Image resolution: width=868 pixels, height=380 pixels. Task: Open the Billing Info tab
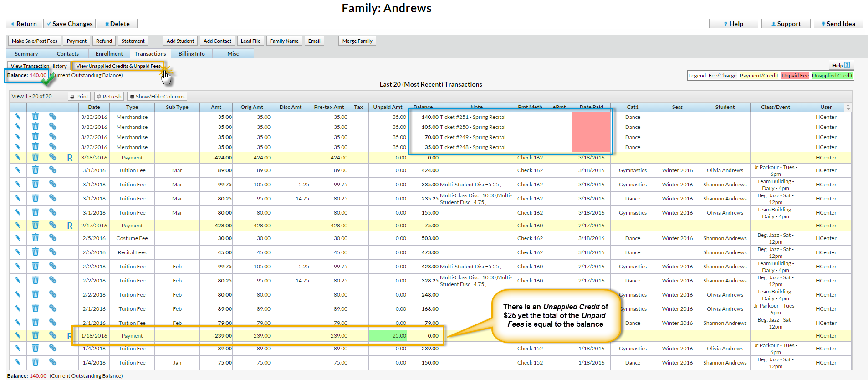pos(191,54)
